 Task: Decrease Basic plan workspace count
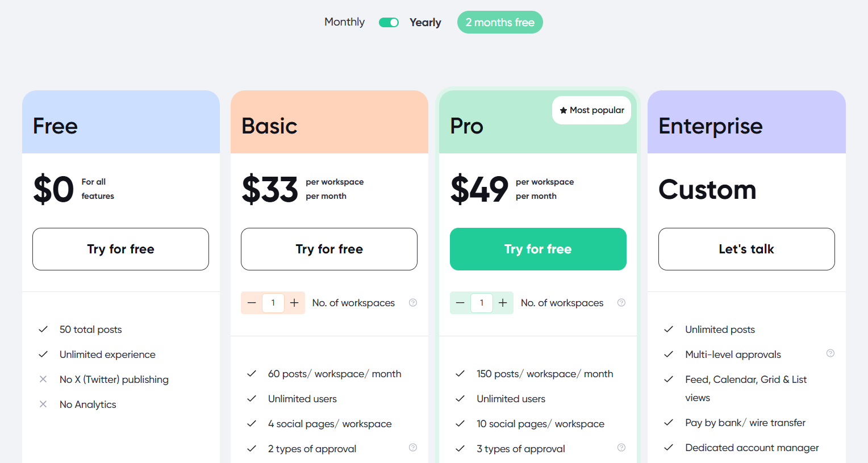(252, 303)
